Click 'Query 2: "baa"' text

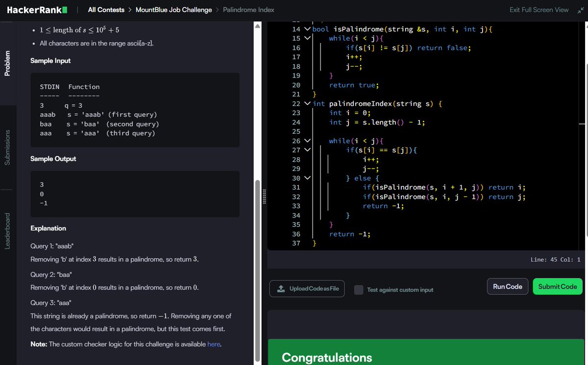51,274
